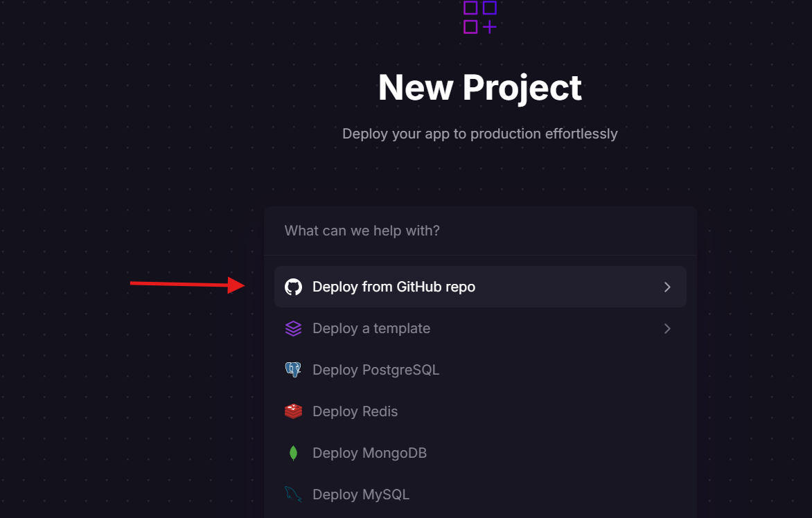This screenshot has height=518, width=812.
Task: Pick Deploy MongoDB option
Action: [x=480, y=453]
